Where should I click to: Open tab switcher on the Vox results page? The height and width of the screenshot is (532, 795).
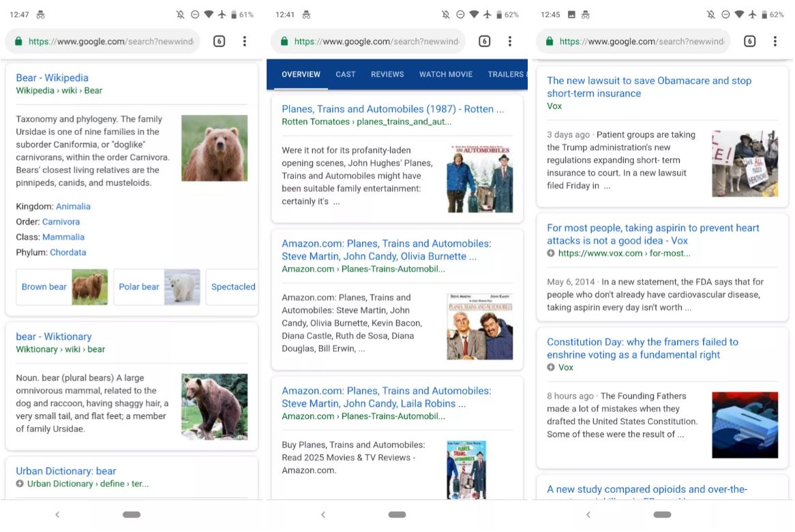749,42
